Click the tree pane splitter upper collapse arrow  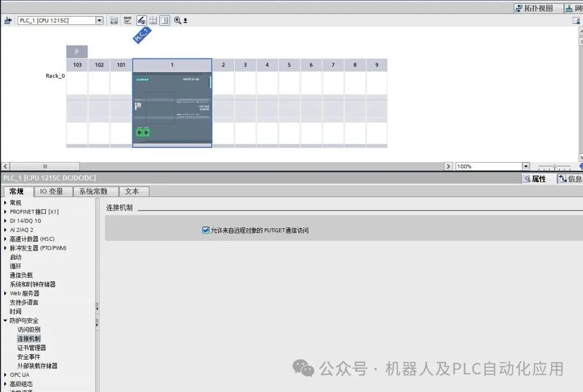(97, 308)
